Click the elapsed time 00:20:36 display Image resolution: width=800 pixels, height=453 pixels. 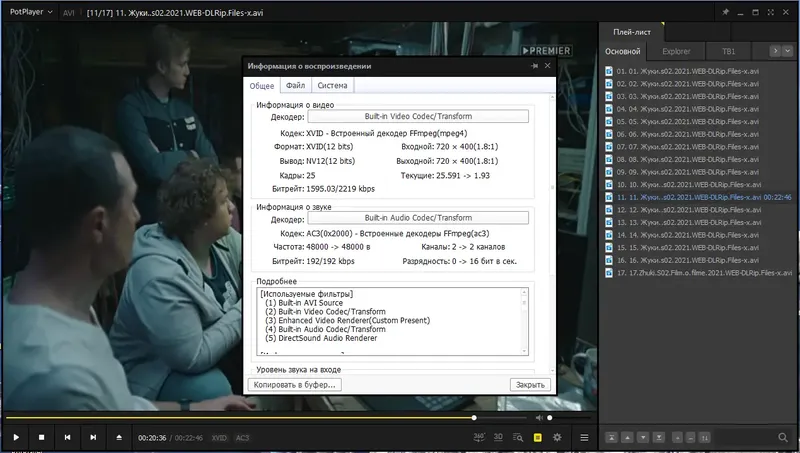point(152,438)
